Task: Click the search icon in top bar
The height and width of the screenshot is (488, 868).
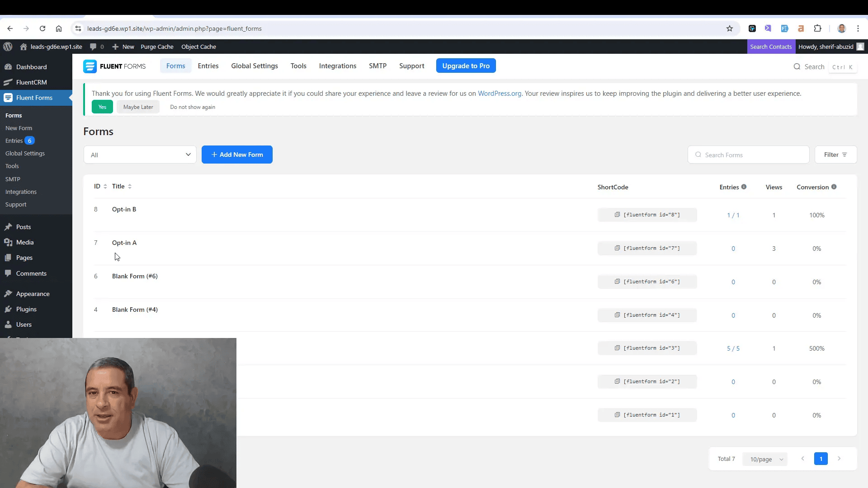Action: (797, 66)
